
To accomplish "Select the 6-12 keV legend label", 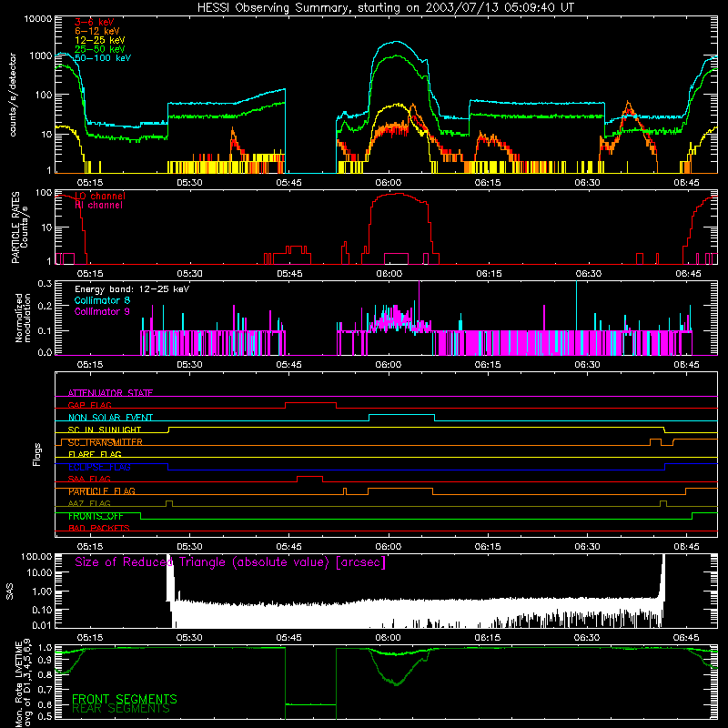I will pos(97,31).
